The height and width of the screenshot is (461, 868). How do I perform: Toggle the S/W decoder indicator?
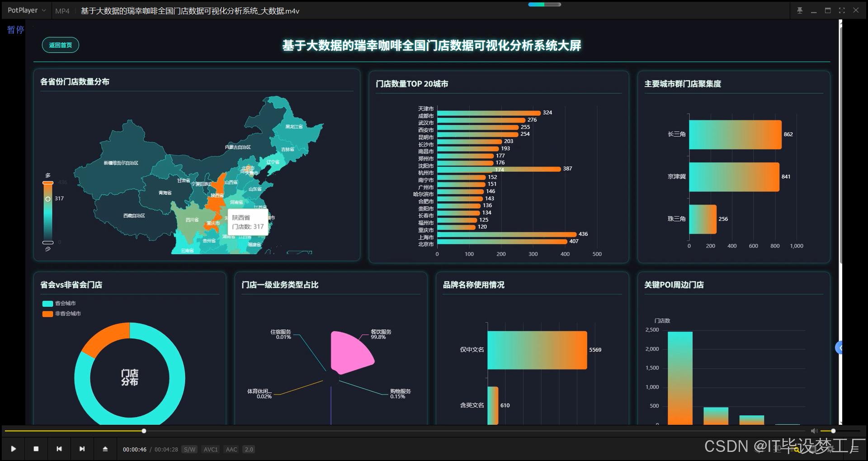pyautogui.click(x=189, y=449)
